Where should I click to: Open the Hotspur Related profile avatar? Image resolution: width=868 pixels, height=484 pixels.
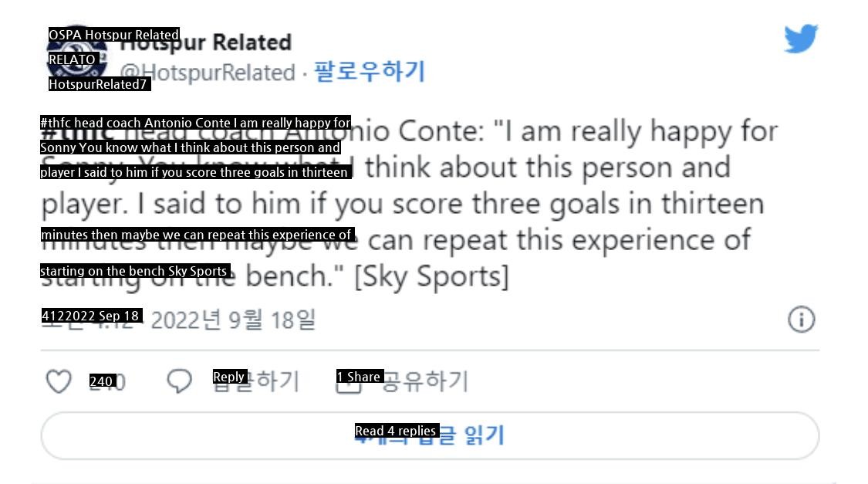pyautogui.click(x=76, y=59)
